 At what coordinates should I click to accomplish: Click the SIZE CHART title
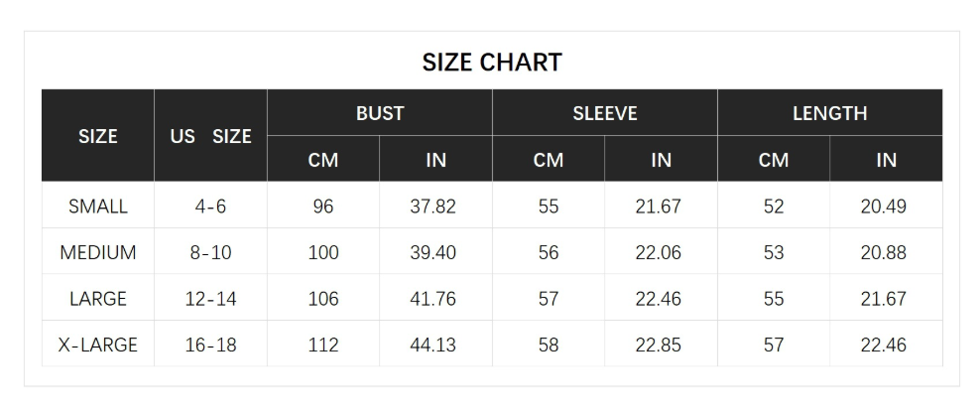[x=492, y=62]
